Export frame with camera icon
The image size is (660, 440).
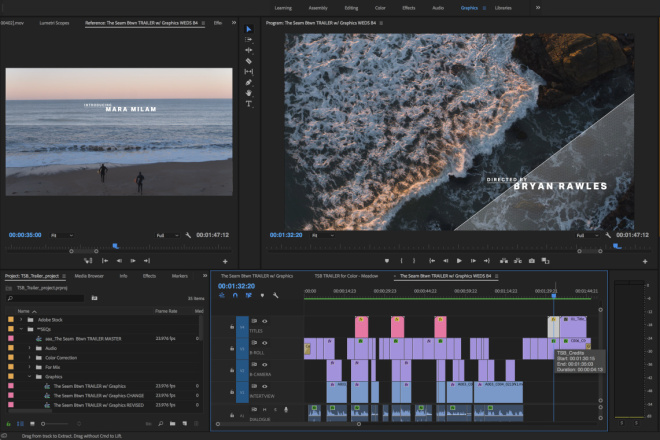point(532,261)
